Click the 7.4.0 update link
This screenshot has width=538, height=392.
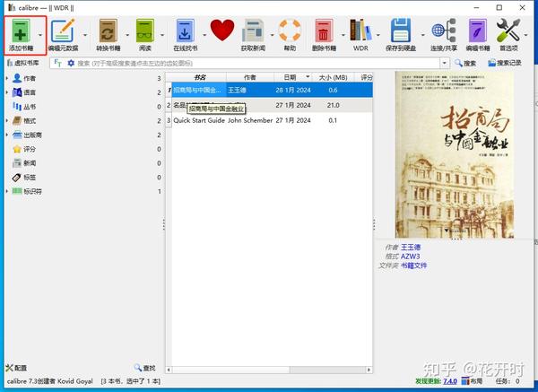point(450,381)
